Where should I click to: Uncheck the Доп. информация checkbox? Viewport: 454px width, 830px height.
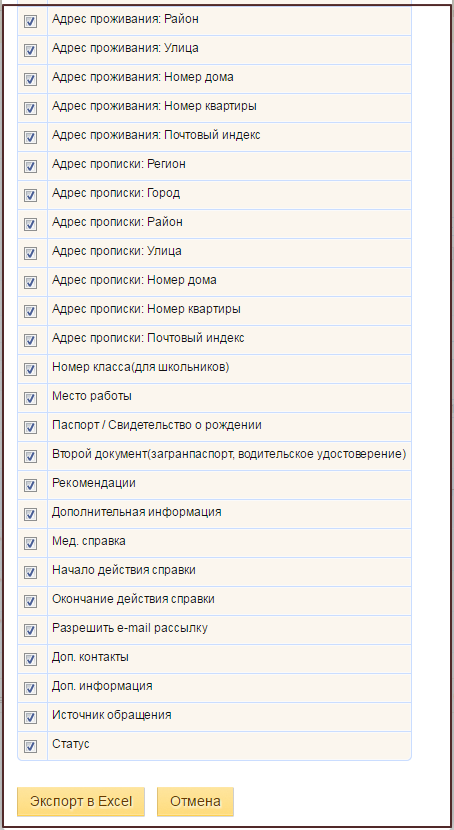coord(31,688)
